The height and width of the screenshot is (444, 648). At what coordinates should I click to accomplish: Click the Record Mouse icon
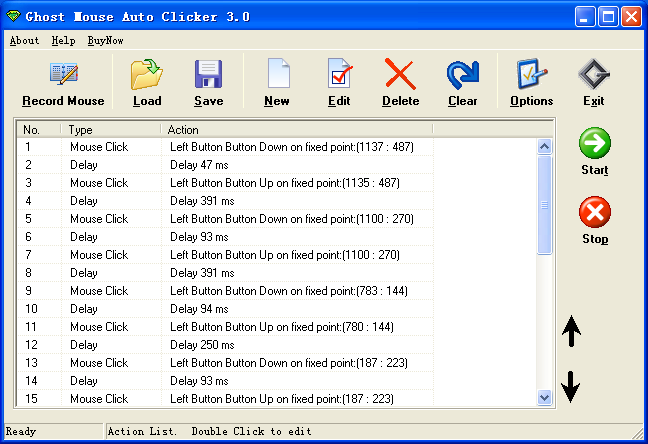(x=64, y=74)
